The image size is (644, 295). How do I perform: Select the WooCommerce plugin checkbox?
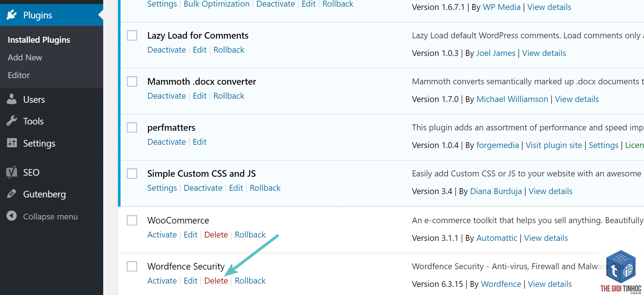(132, 220)
